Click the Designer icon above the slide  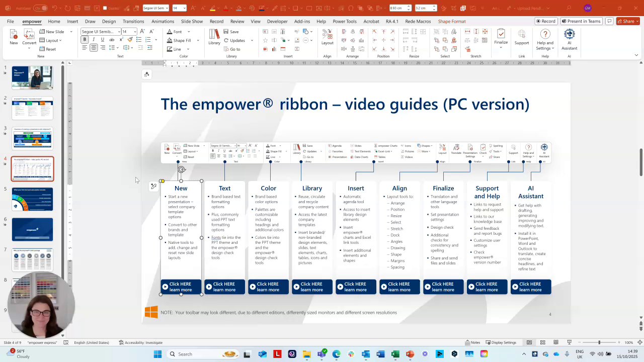(x=146, y=74)
